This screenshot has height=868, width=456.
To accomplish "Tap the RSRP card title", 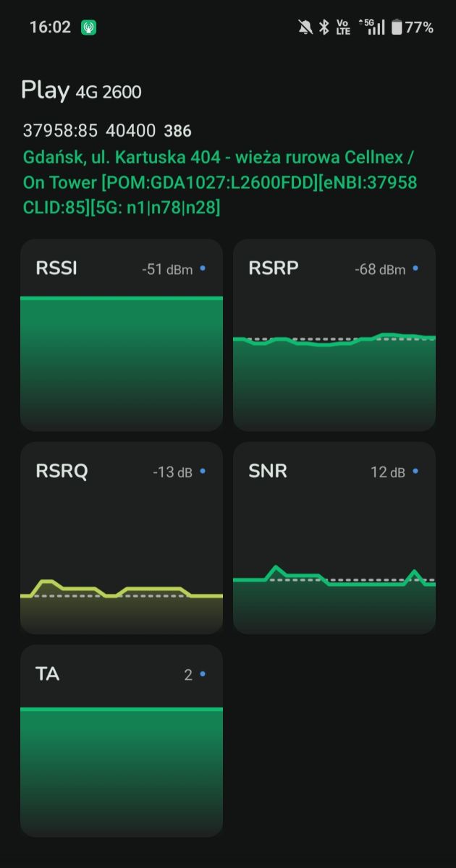I will click(274, 268).
